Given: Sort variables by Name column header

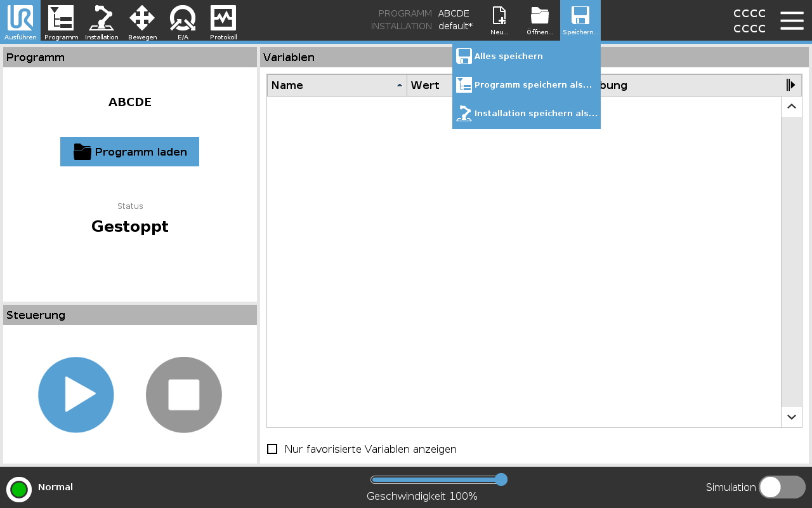Looking at the screenshot, I should click(x=336, y=85).
